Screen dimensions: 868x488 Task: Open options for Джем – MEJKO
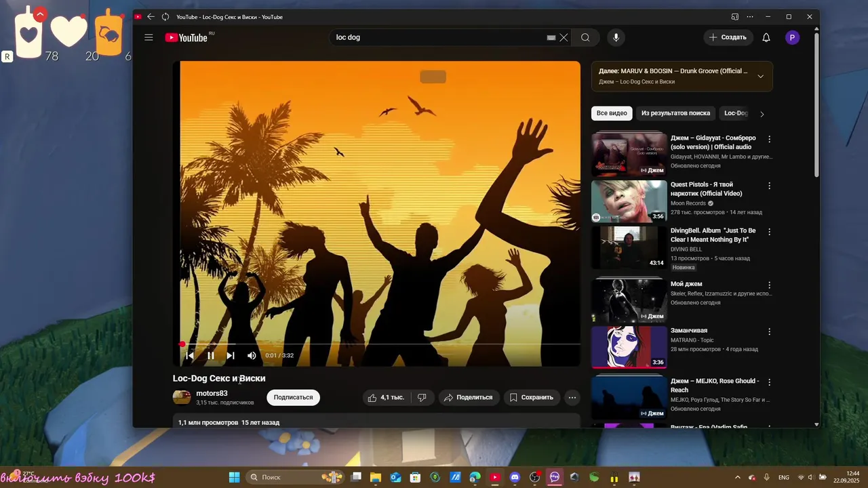[x=769, y=382]
